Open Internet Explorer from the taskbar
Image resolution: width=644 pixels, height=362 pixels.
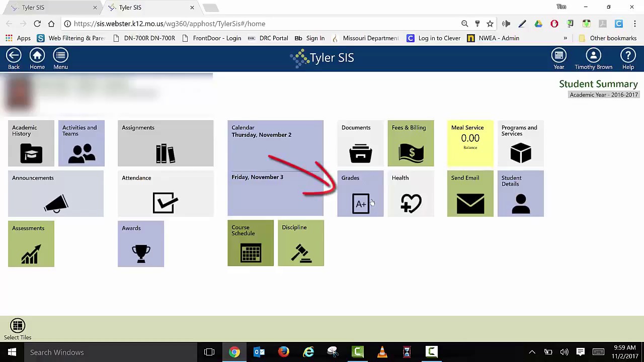click(x=308, y=352)
